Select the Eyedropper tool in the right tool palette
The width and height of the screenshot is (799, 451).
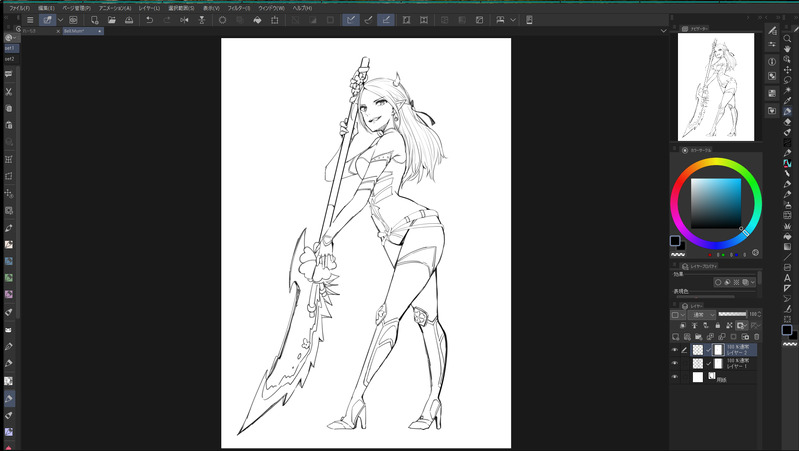(788, 100)
